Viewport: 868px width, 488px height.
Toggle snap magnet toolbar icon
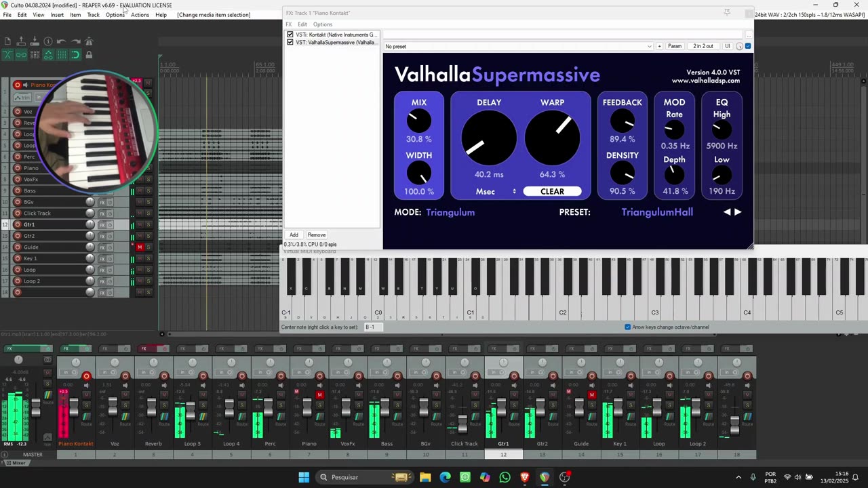click(x=75, y=54)
